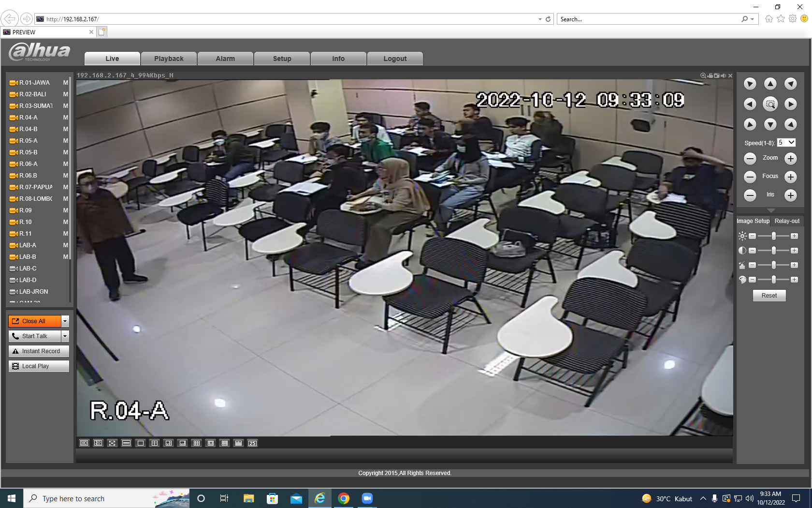Image resolution: width=812 pixels, height=508 pixels.
Task: Toggle main stream M for R.04-A
Action: [66, 118]
